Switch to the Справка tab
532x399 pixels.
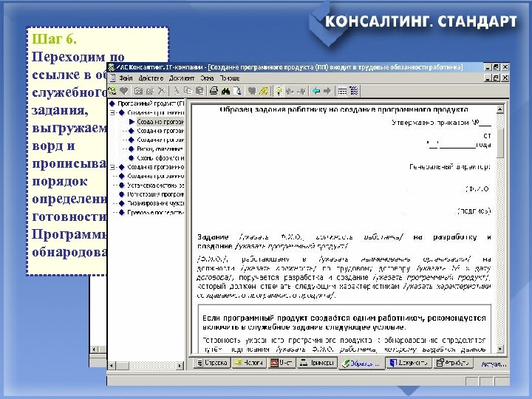click(x=212, y=363)
